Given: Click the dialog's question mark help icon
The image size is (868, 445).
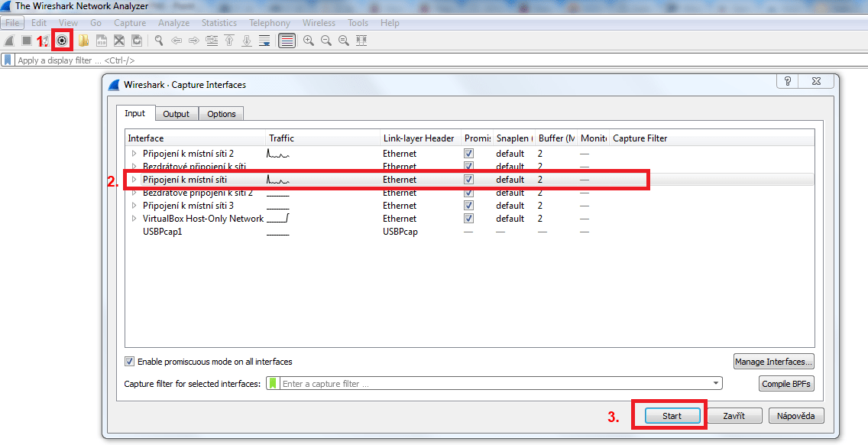Looking at the screenshot, I should [x=788, y=81].
